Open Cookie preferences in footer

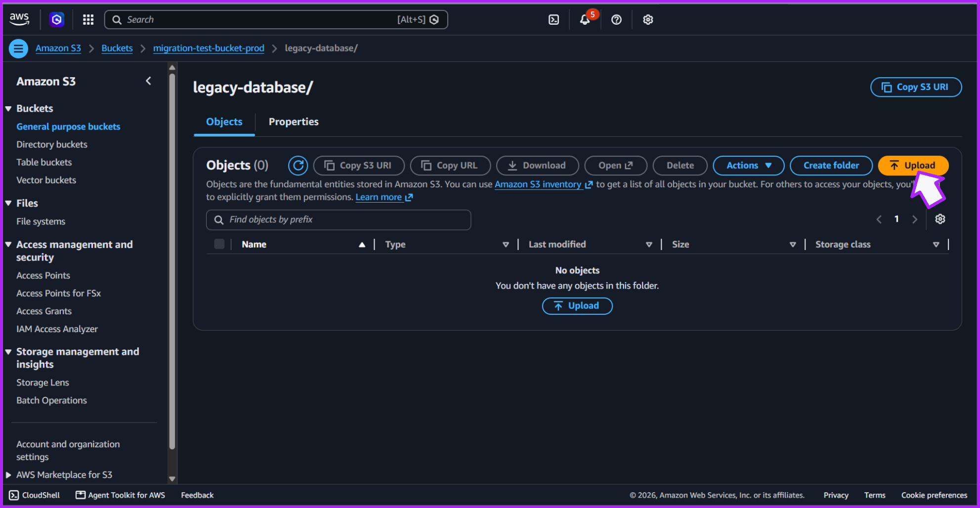[934, 495]
